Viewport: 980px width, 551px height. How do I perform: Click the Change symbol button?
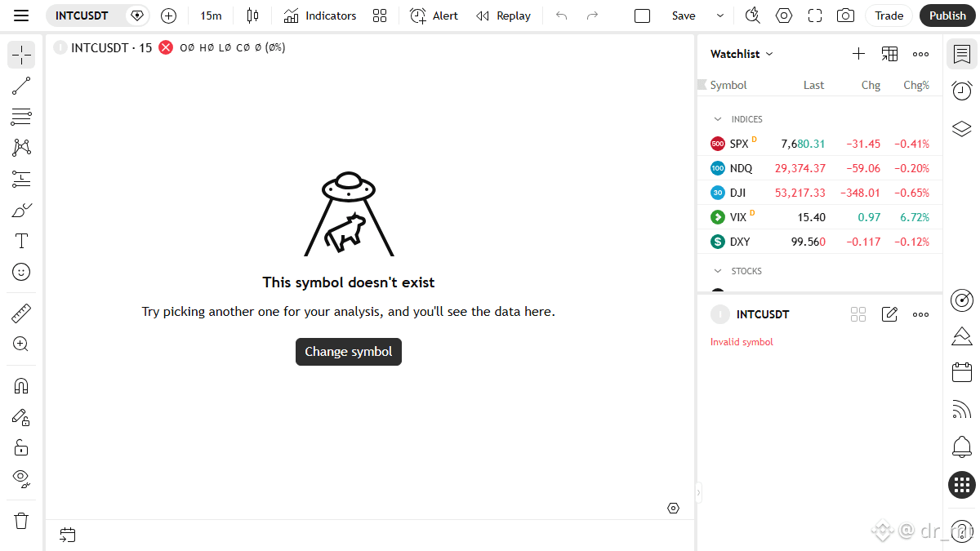click(349, 352)
